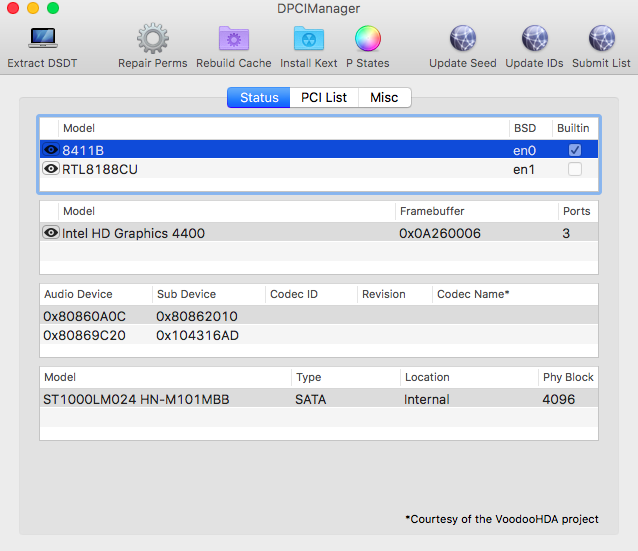Click the eye icon beside Intel HD Graphics 4400
The height and width of the screenshot is (551, 638).
click(x=51, y=233)
